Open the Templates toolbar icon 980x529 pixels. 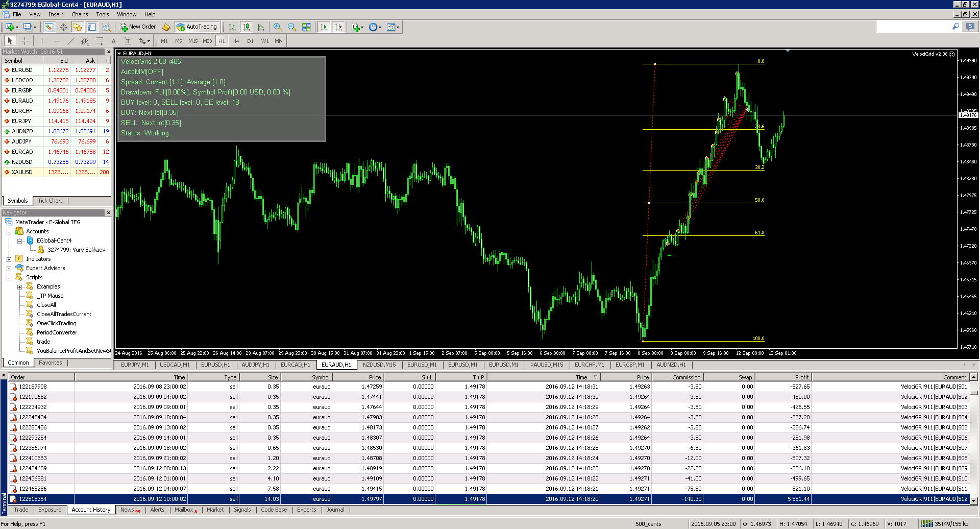point(391,27)
